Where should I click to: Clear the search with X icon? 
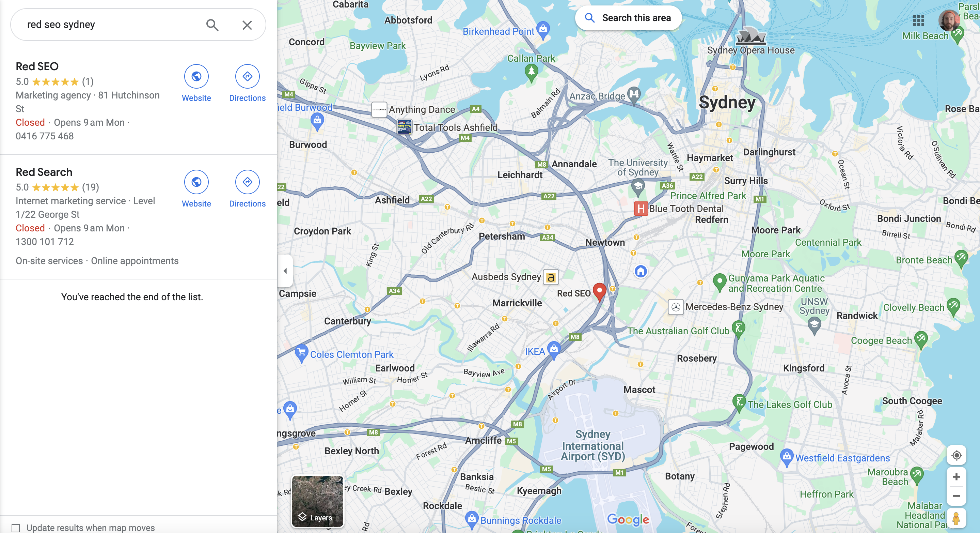click(247, 25)
